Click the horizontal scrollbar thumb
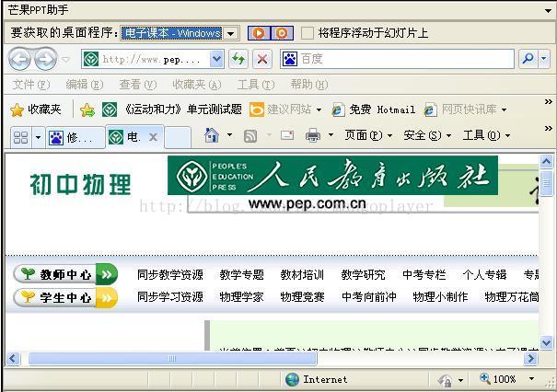Screen dimensions: 557x392 click(x=172, y=359)
